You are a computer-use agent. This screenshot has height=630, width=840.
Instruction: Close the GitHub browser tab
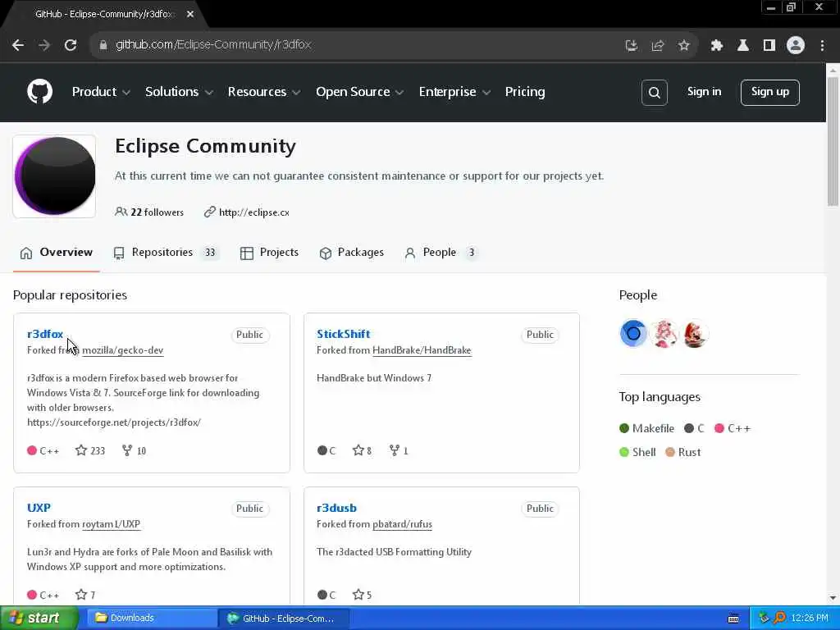[x=190, y=15]
